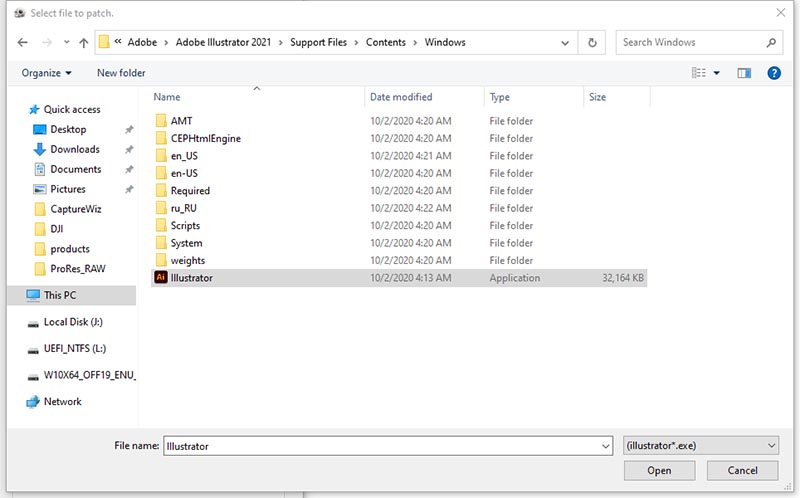Go up one folder level
The height and width of the screenshot is (498, 800).
point(84,43)
